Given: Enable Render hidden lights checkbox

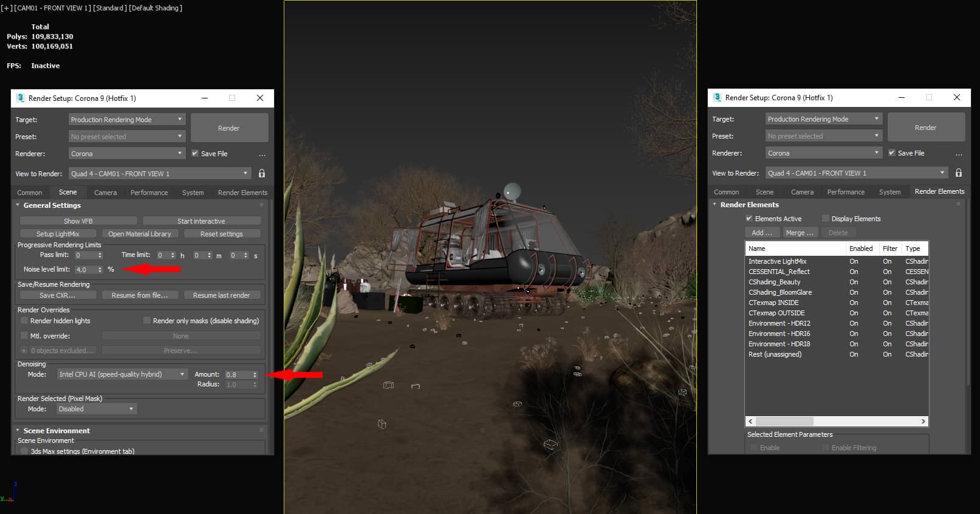Looking at the screenshot, I should pyautogui.click(x=24, y=321).
